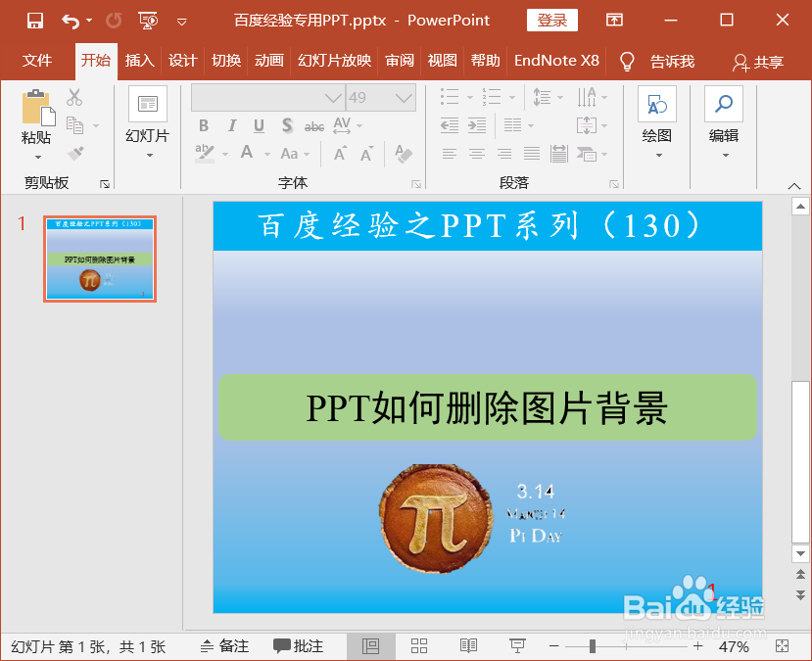Viewport: 812px width, 661px height.
Task: Open the 文件 menu tab
Action: pos(37,61)
